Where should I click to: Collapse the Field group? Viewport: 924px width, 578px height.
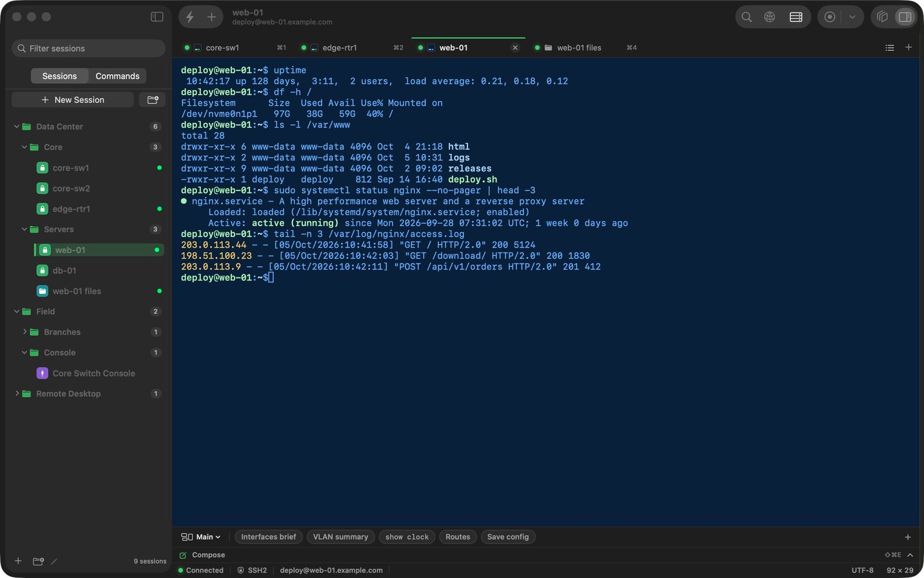pyautogui.click(x=17, y=312)
